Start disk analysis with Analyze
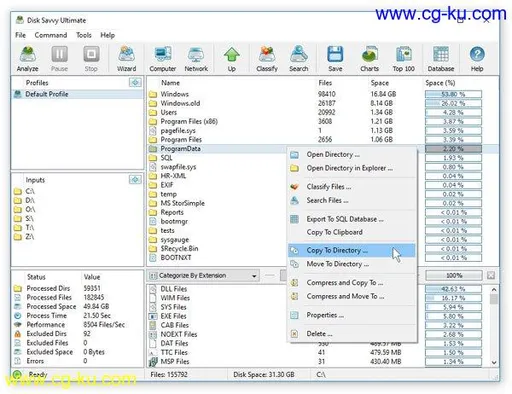 point(28,59)
